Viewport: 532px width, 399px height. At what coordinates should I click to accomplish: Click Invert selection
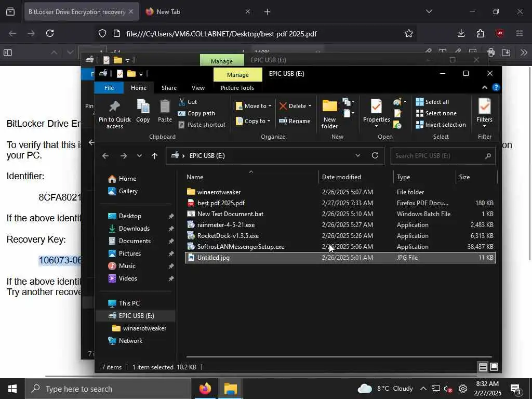click(441, 125)
